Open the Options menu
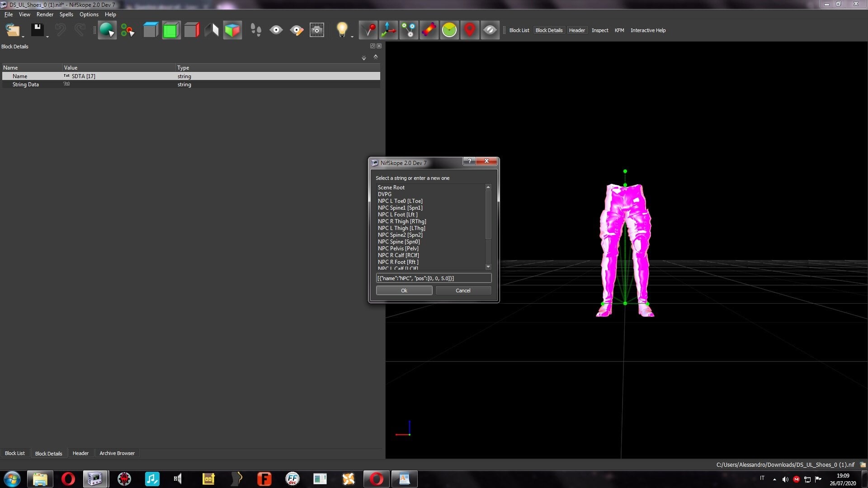Viewport: 868px width, 488px height. [x=89, y=14]
